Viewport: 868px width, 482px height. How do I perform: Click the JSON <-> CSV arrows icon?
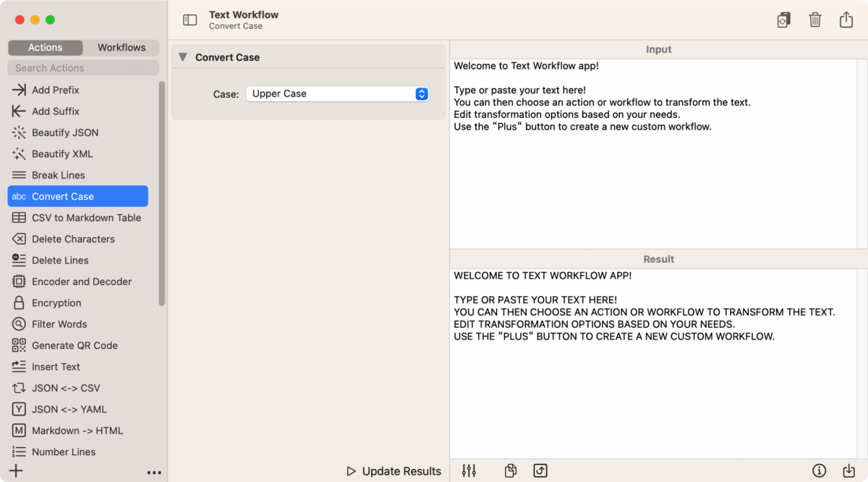(19, 388)
